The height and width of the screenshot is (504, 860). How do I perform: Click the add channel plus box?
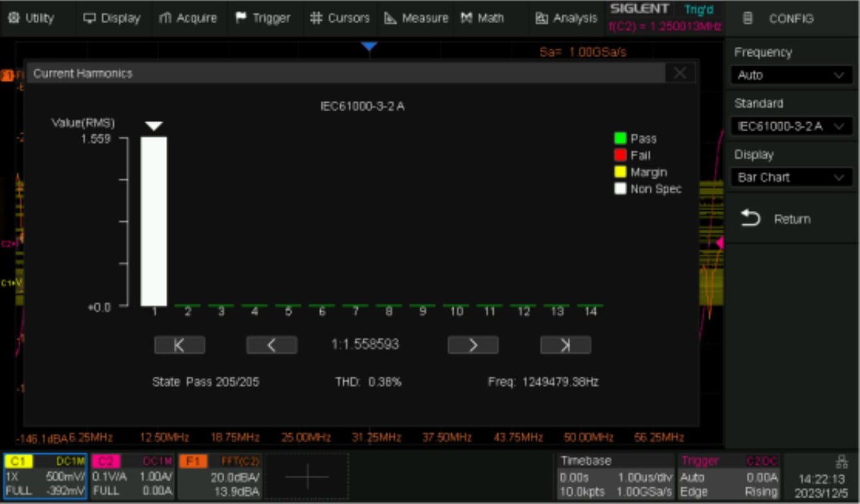(307, 476)
